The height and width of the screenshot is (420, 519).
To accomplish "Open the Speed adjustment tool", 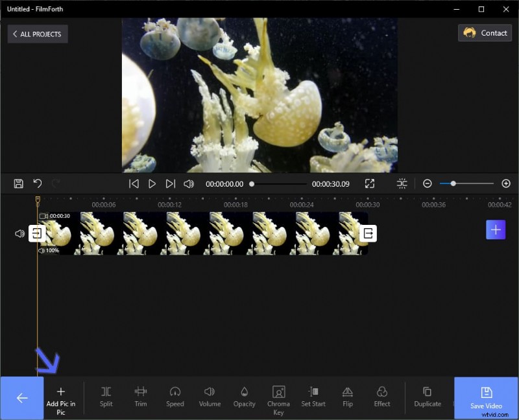I will [175, 397].
